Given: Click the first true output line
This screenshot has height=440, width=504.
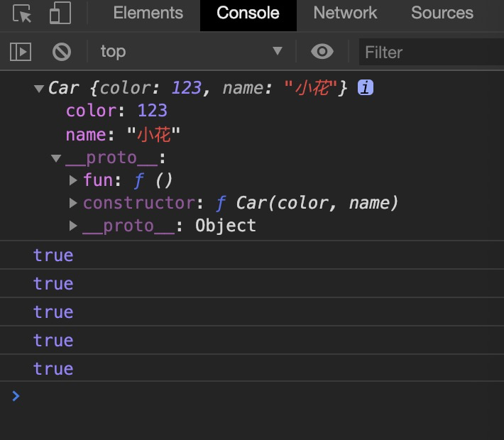Looking at the screenshot, I should [53, 255].
